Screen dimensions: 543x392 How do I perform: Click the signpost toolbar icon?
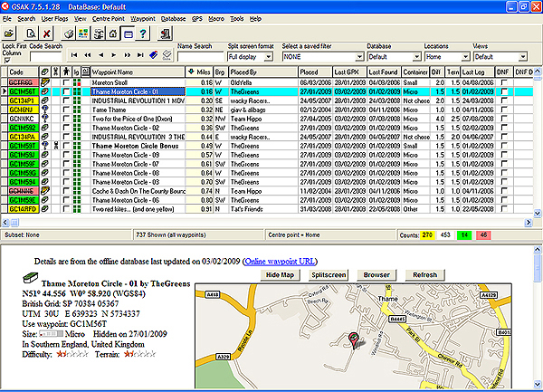[x=99, y=33]
